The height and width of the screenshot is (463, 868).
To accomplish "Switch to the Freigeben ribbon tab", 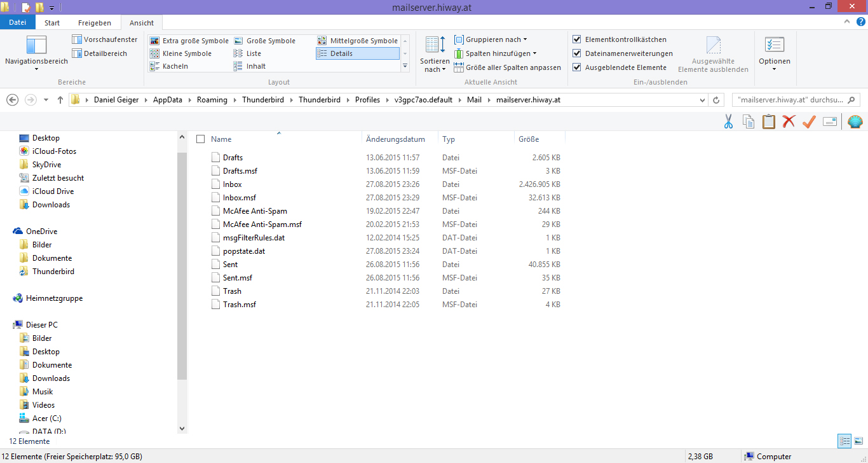I will 95,23.
